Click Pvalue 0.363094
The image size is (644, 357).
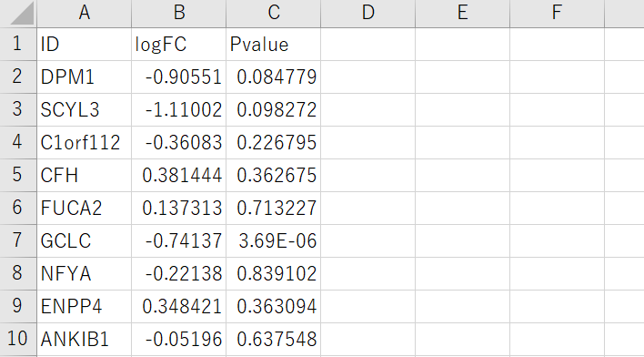coord(274,306)
